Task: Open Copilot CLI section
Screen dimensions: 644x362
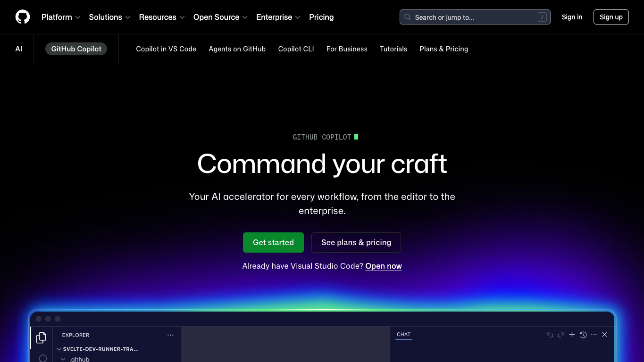Action: point(296,49)
